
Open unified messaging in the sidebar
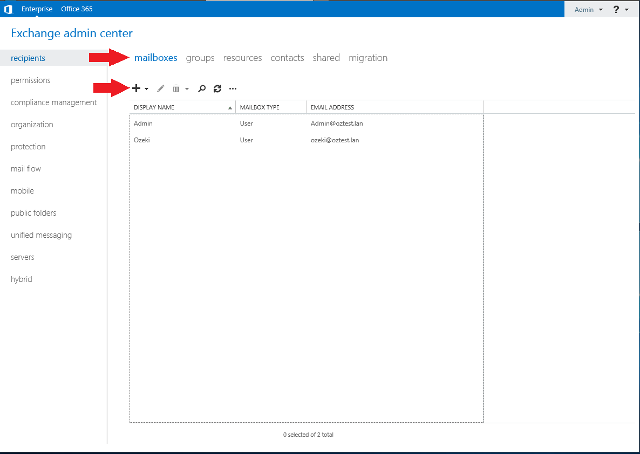pyautogui.click(x=41, y=235)
